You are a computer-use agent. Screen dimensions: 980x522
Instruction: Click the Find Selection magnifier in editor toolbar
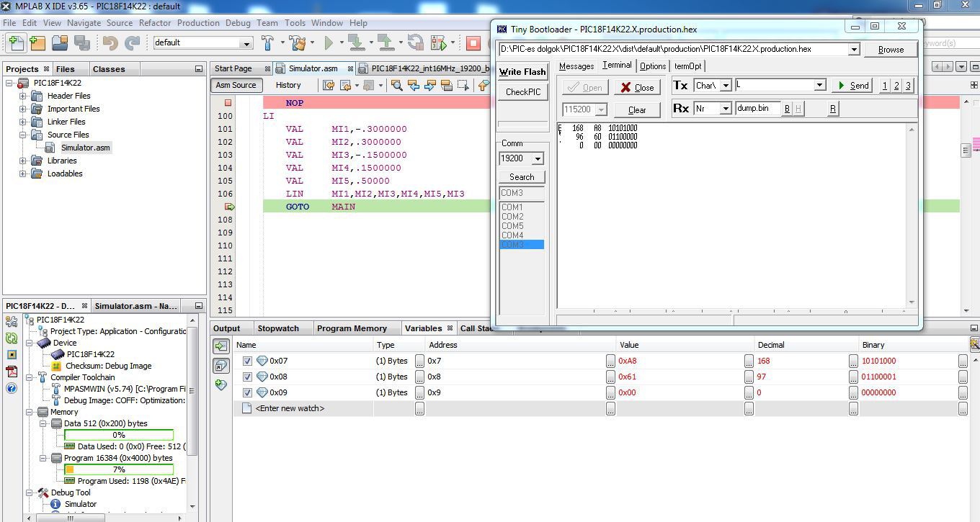point(396,85)
